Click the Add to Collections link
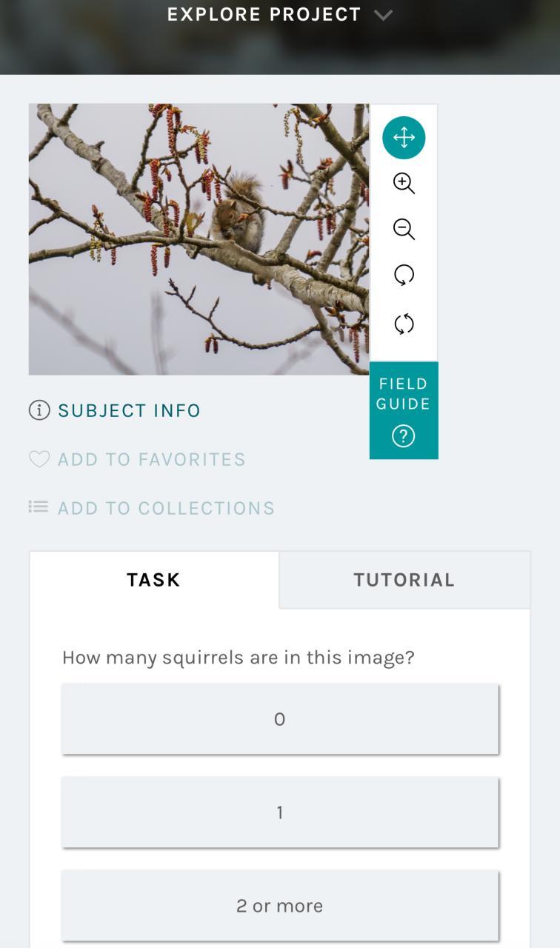This screenshot has width=560, height=948. pos(166,508)
